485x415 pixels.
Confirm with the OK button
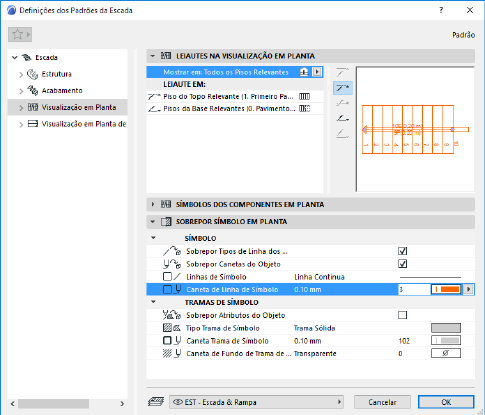pos(446,402)
